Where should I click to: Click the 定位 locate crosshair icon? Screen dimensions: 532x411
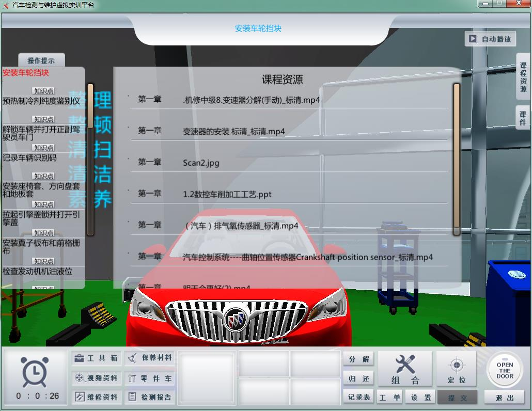click(456, 369)
